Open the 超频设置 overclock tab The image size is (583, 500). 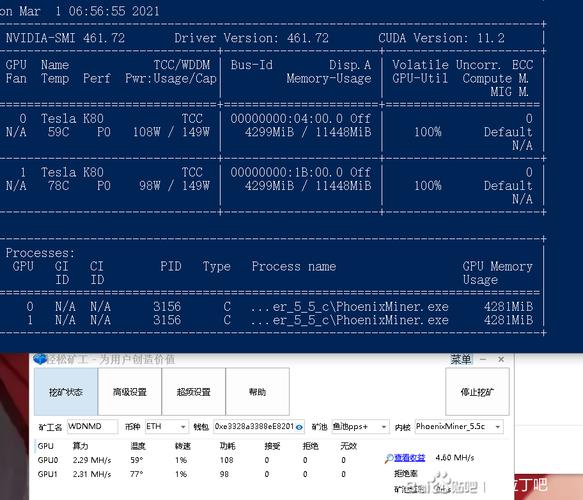(194, 391)
